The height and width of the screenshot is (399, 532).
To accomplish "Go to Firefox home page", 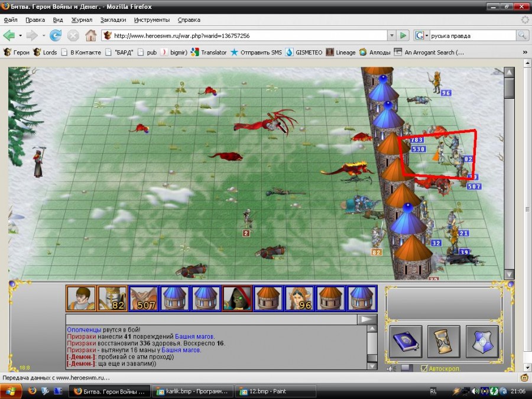I will pos(90,35).
